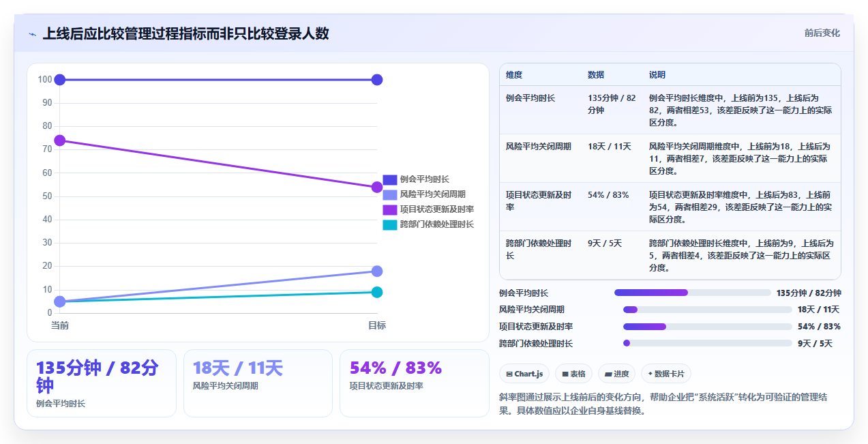Click the 例会平均时长 progress bar

(x=692, y=293)
